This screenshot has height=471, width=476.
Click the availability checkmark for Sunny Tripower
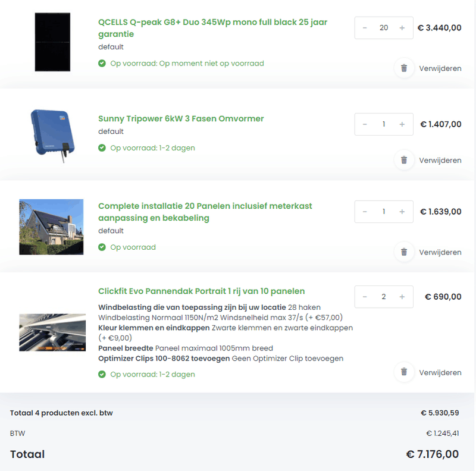click(102, 147)
